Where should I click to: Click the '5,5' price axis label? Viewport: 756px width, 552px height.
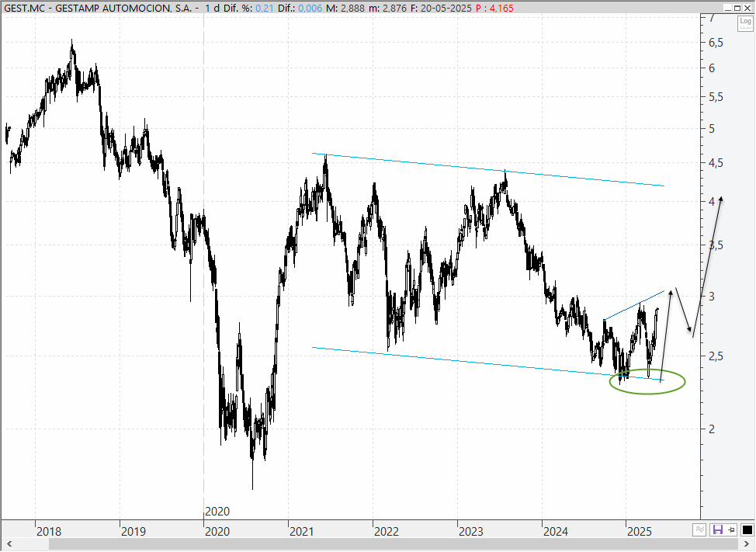(x=716, y=97)
